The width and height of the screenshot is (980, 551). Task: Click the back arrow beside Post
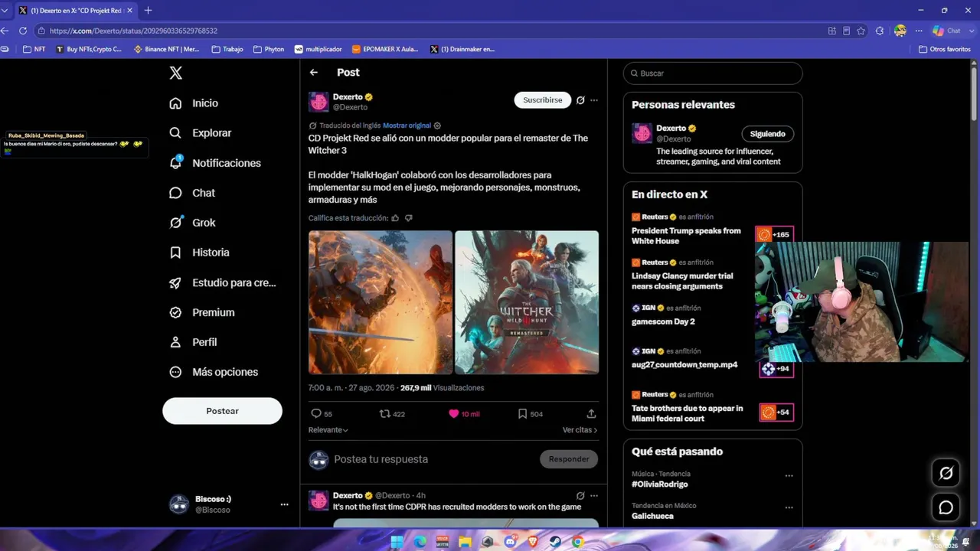(x=314, y=72)
